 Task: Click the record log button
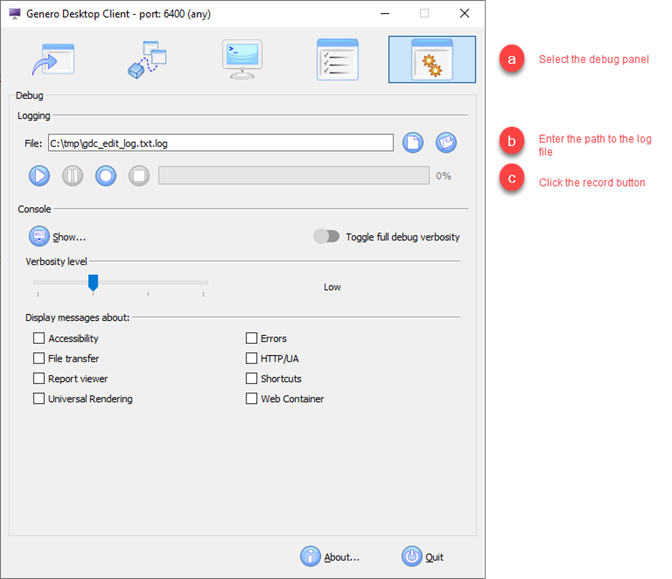pos(106,176)
